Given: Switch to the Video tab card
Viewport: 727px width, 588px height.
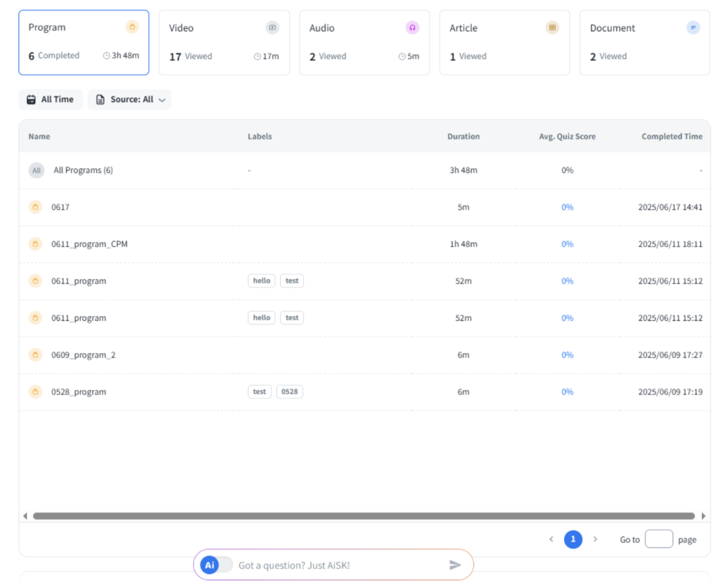Looking at the screenshot, I should (x=224, y=42).
